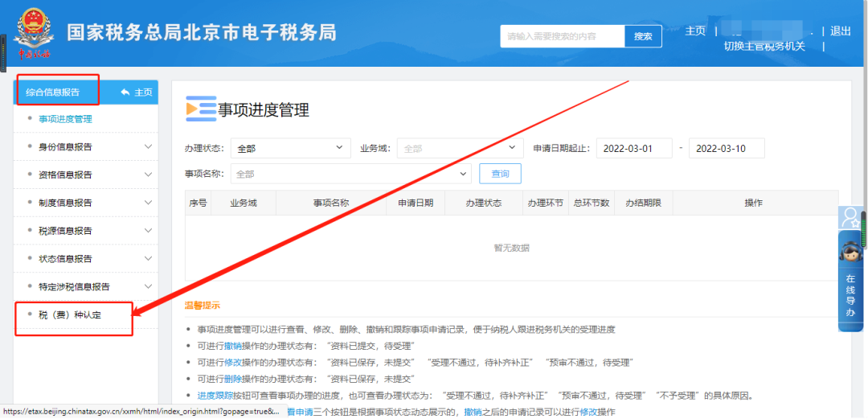Click the 事项进度管理 heading icon
868x419 pixels.
[x=201, y=109]
